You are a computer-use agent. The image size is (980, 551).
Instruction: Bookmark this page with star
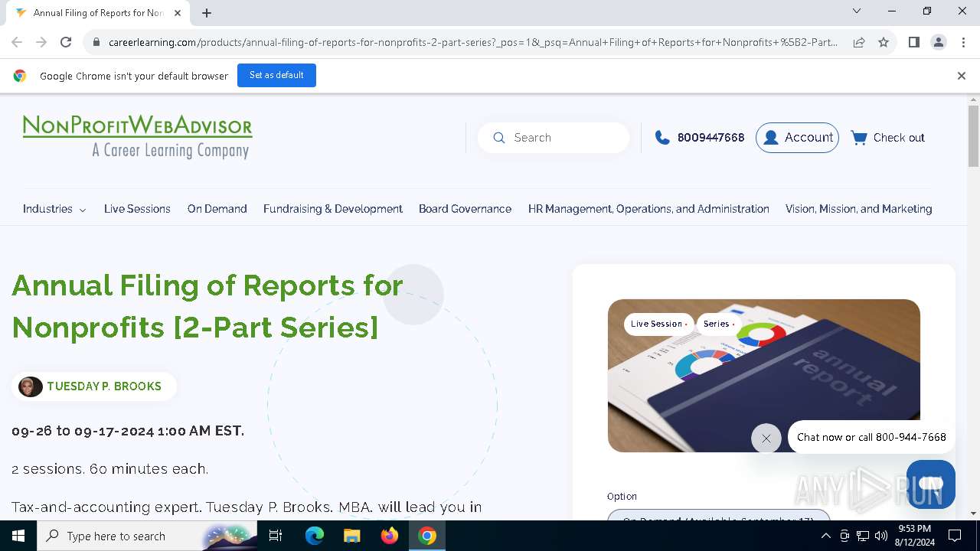tap(884, 42)
